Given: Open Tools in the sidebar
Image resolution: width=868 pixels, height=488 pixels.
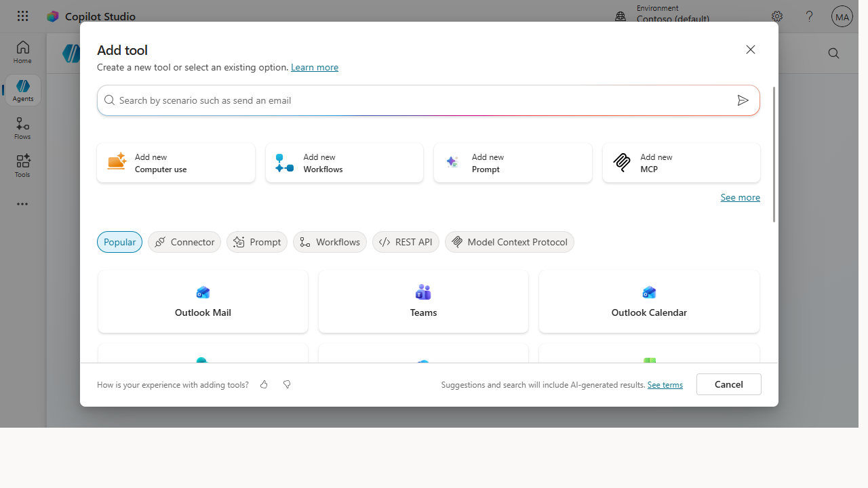Looking at the screenshot, I should (x=22, y=166).
